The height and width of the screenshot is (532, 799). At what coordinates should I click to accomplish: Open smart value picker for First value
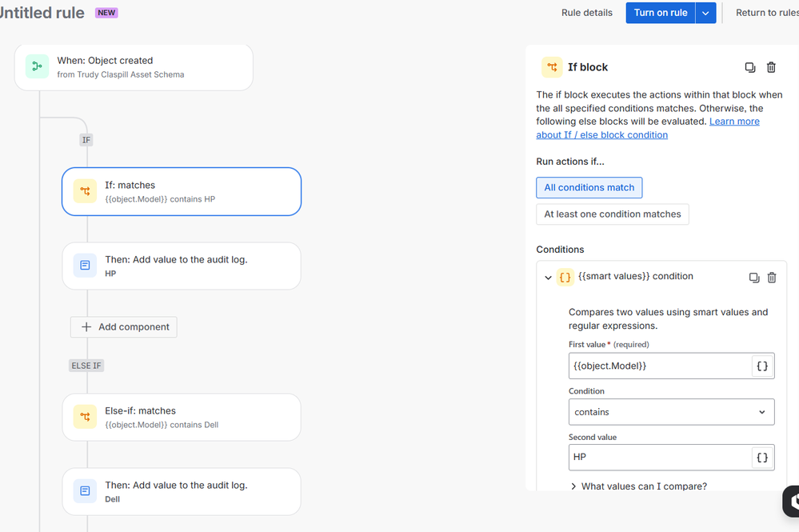(x=762, y=366)
